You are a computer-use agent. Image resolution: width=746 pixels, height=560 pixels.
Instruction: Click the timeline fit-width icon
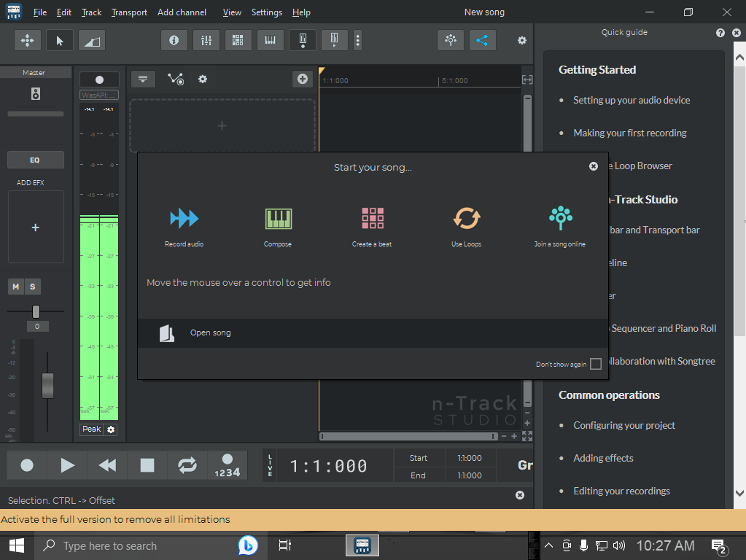(527, 79)
